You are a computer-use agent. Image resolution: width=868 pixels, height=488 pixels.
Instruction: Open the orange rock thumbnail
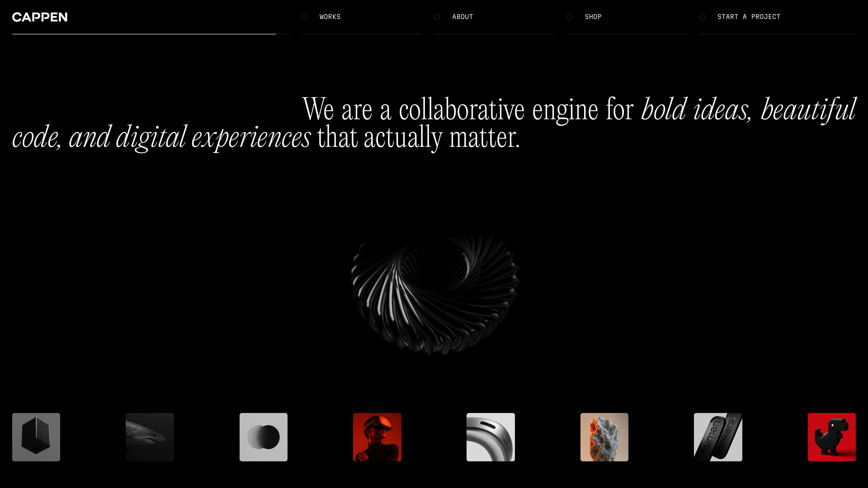(604, 437)
